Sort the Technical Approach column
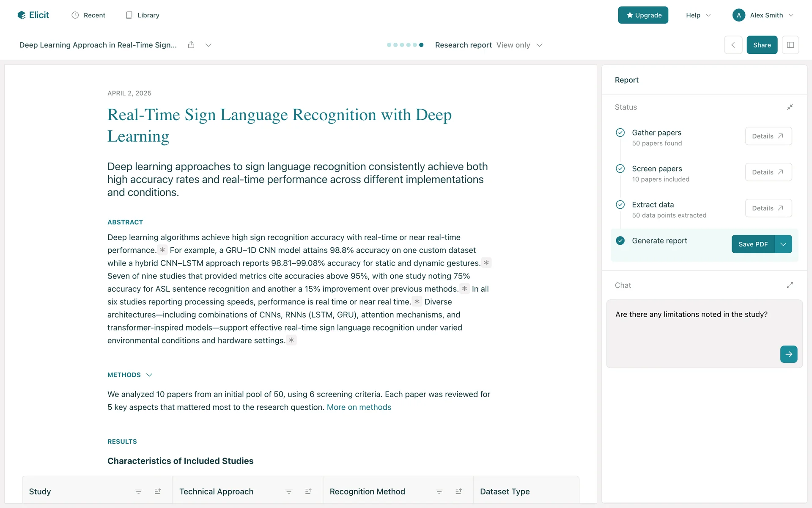This screenshot has height=508, width=812. (x=308, y=491)
